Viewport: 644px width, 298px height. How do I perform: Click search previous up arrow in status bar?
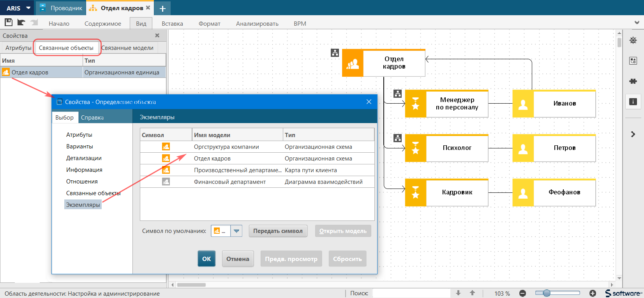click(x=472, y=293)
